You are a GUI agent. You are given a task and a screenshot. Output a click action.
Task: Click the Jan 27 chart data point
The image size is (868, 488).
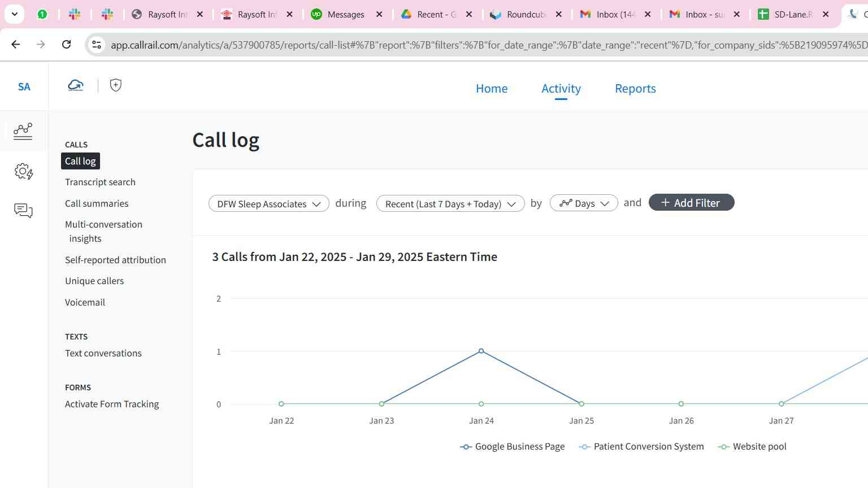pos(782,404)
